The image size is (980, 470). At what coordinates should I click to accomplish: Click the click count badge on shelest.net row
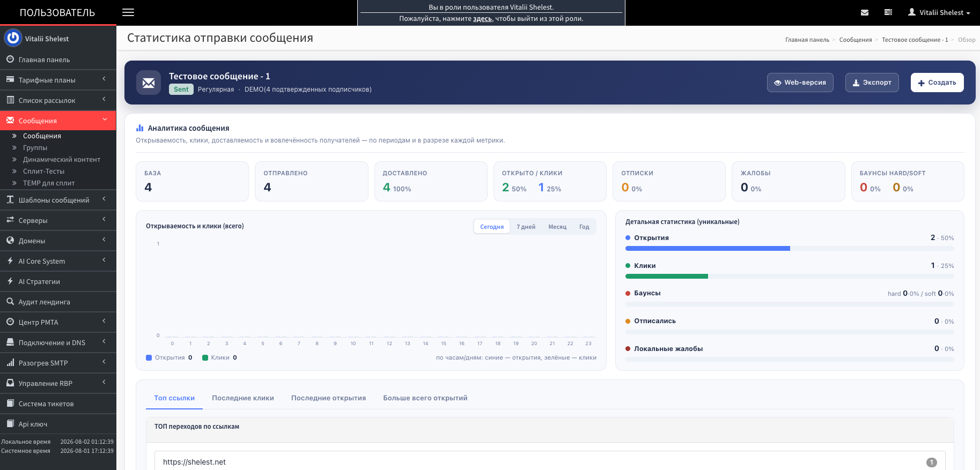click(932, 462)
